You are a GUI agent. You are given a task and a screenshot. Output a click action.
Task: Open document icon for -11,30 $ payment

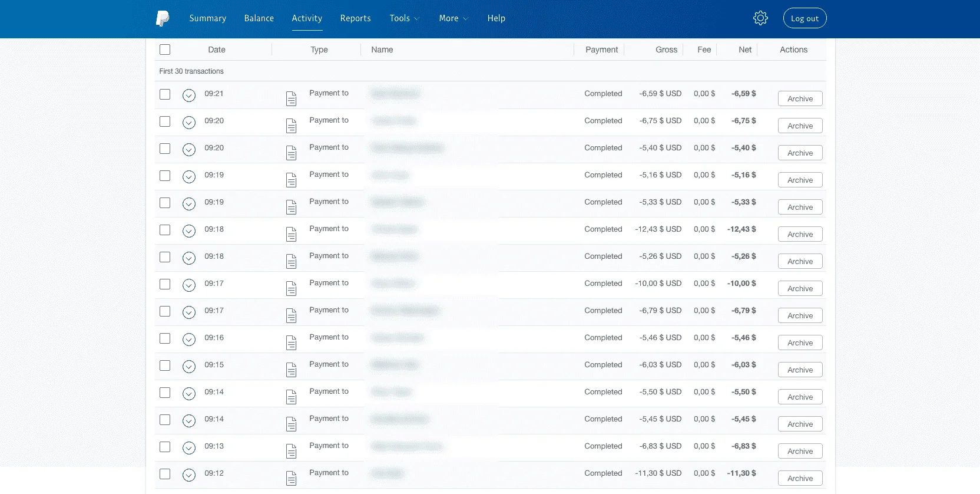tap(291, 478)
